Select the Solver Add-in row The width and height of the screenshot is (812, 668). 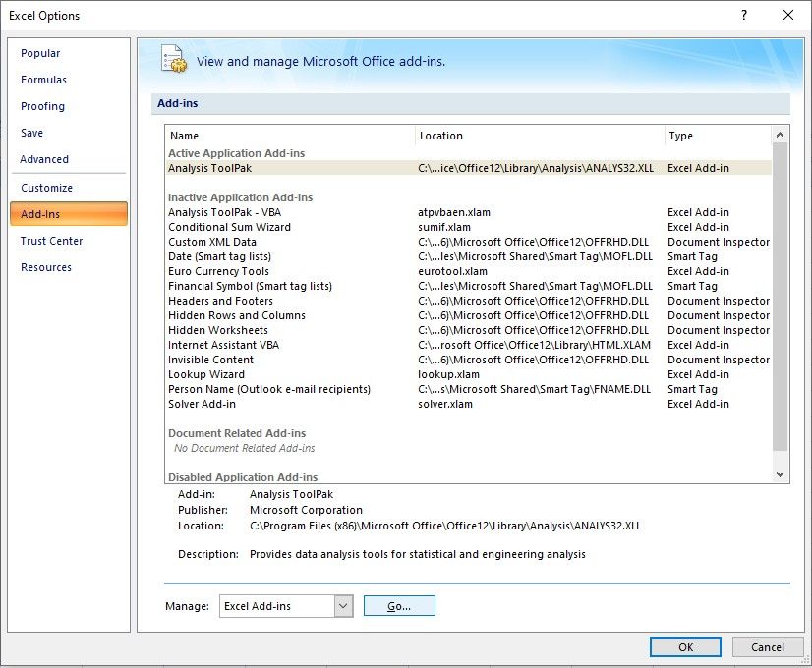coord(469,404)
